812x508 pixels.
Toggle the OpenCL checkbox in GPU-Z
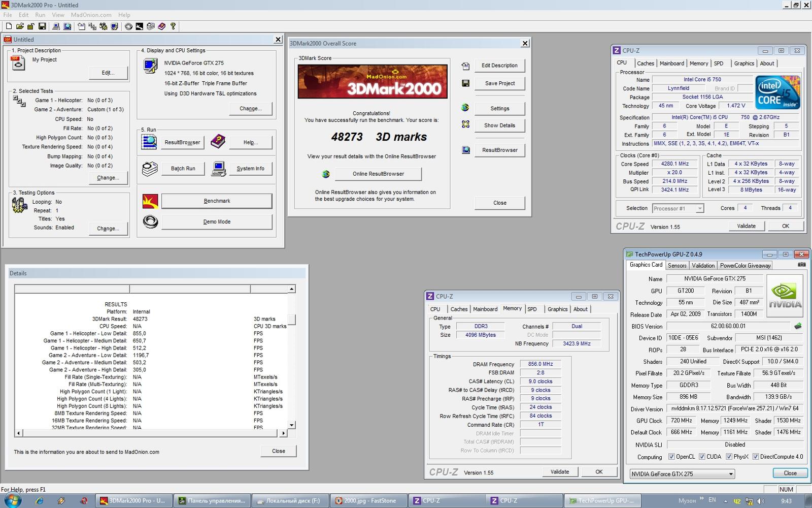[x=671, y=457]
